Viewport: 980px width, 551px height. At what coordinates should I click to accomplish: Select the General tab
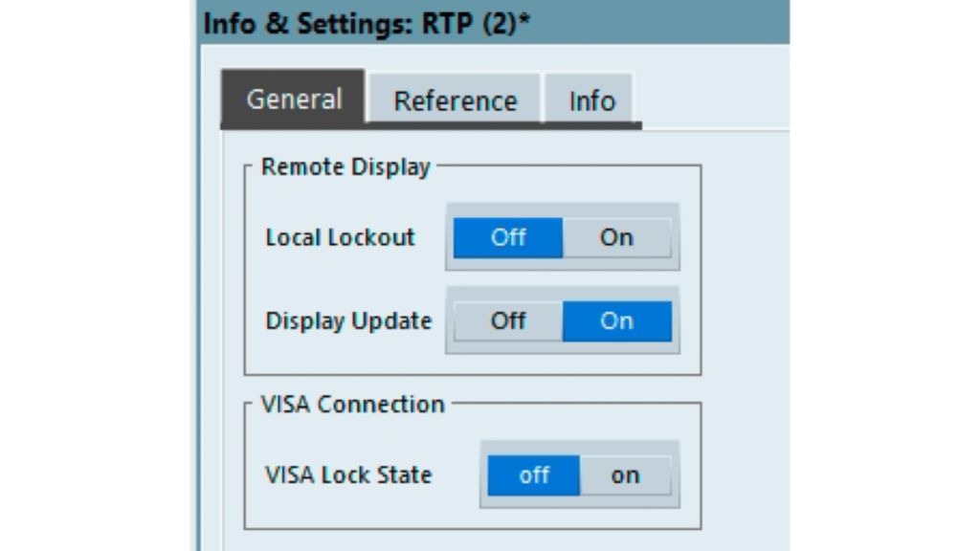coord(292,98)
